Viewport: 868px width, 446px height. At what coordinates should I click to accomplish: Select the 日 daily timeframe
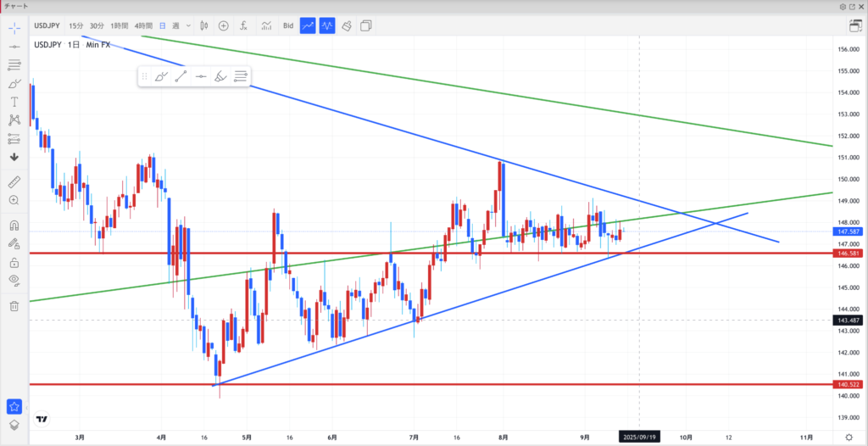[163, 25]
